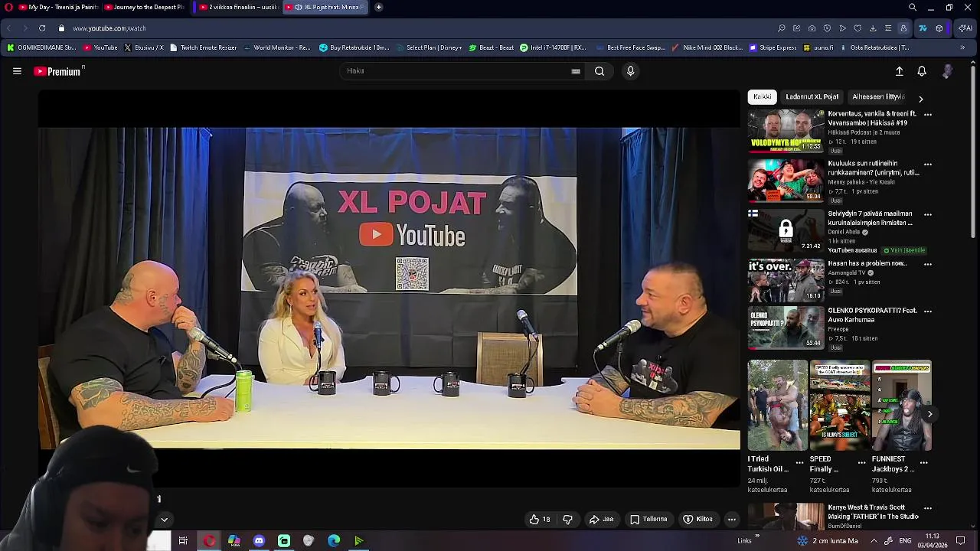This screenshot has height=551, width=980.
Task: Dislike the video
Action: point(567,519)
